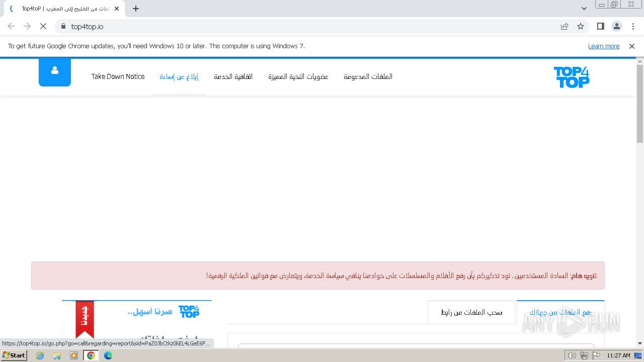The height and width of the screenshot is (362, 644).
Task: Open the اتفاقية الخدمة page
Action: (x=233, y=76)
